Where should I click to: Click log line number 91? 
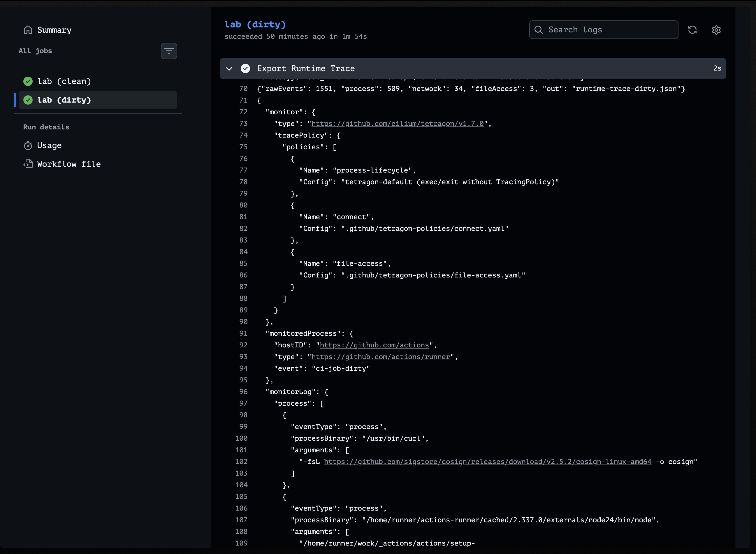[x=244, y=334]
